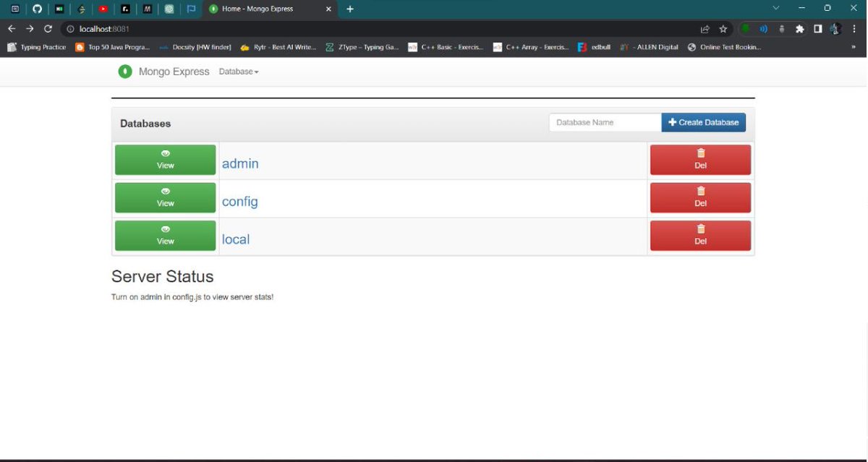
Task: Open the Extensions puzzle icon
Action: [799, 29]
